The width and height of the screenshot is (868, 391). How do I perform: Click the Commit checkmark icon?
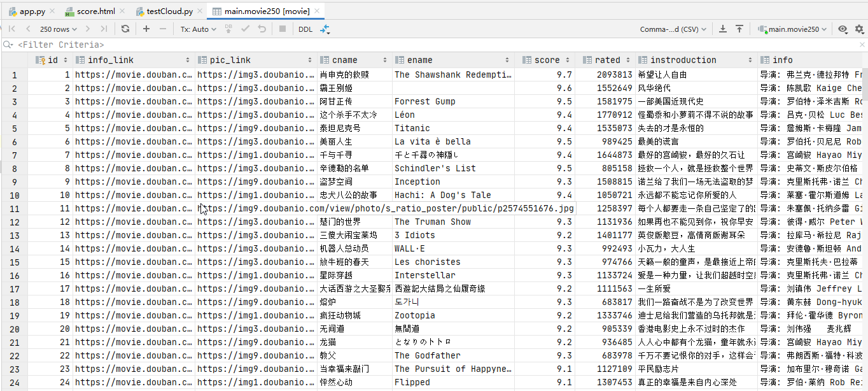click(246, 29)
